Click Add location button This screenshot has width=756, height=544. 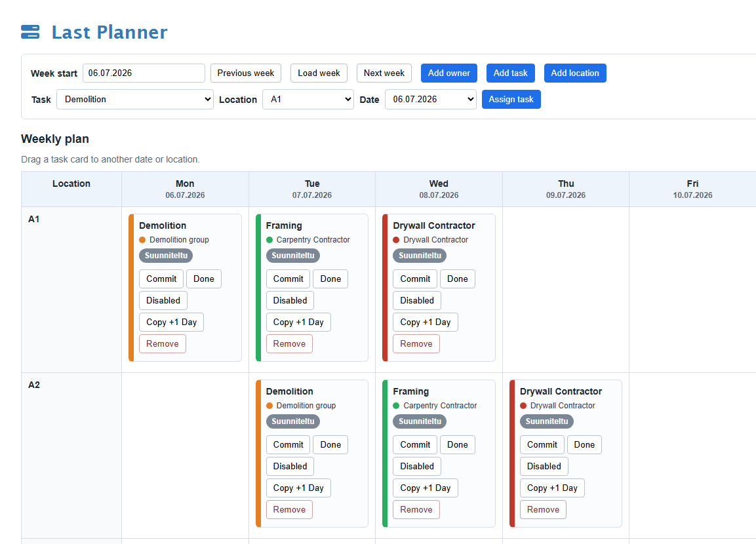(x=575, y=73)
